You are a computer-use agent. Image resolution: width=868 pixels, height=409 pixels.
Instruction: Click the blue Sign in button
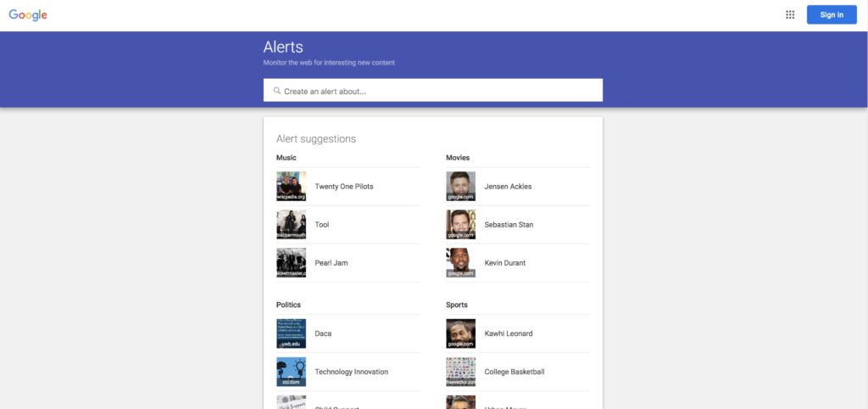click(x=832, y=15)
